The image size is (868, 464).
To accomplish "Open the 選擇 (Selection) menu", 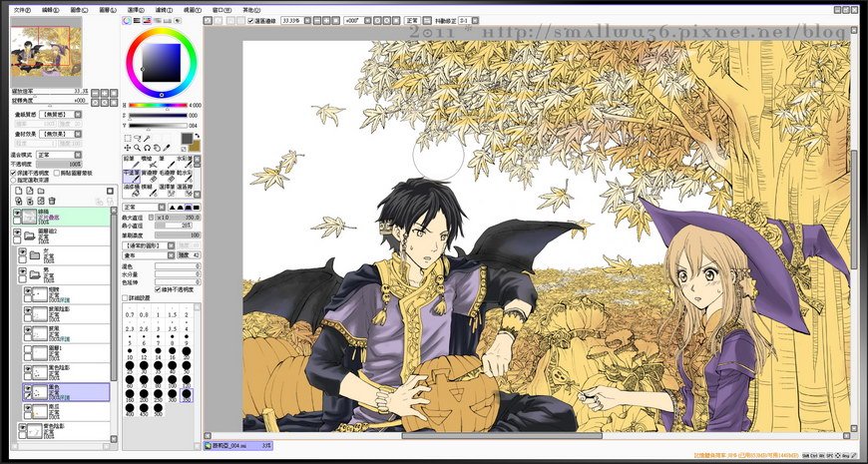I will point(136,10).
